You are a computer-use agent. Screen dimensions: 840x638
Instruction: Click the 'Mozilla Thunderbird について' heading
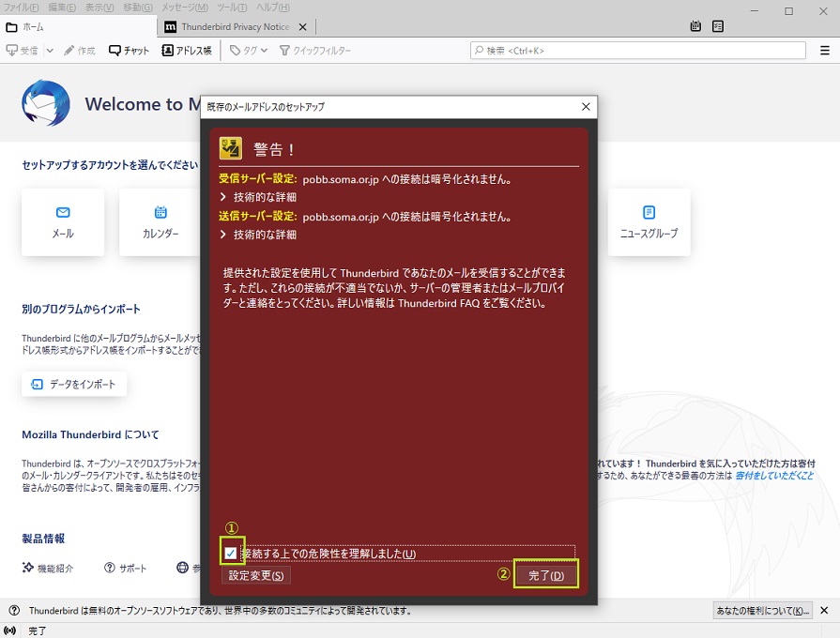coord(90,434)
